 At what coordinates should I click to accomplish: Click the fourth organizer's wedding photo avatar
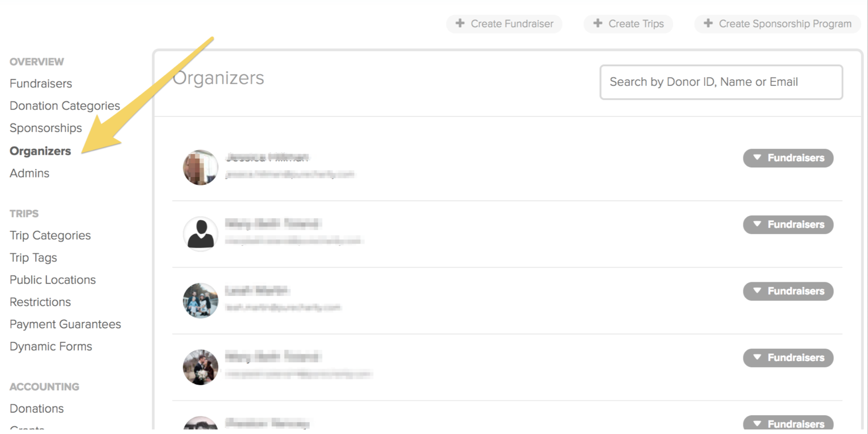click(201, 367)
